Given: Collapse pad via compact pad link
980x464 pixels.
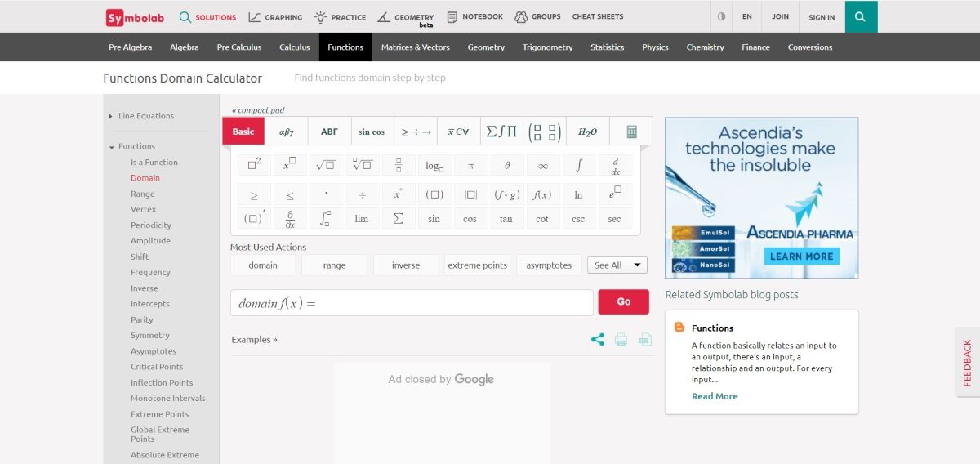Looking at the screenshot, I should (258, 110).
